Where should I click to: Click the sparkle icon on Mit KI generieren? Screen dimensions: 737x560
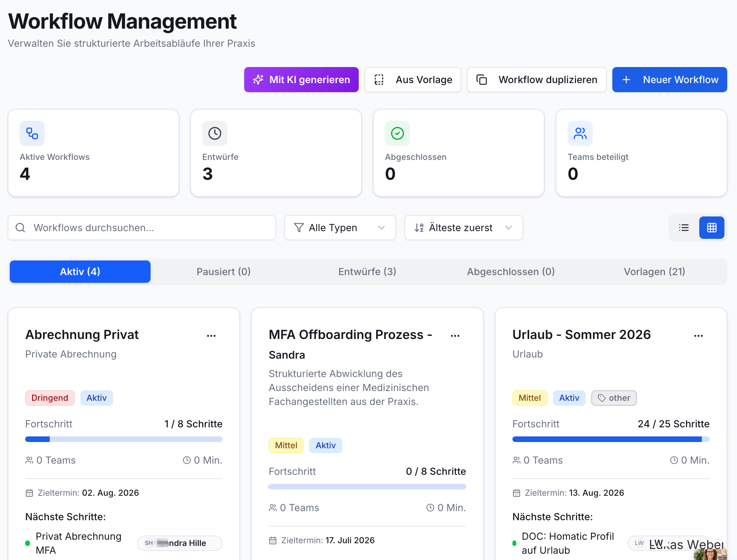point(258,80)
